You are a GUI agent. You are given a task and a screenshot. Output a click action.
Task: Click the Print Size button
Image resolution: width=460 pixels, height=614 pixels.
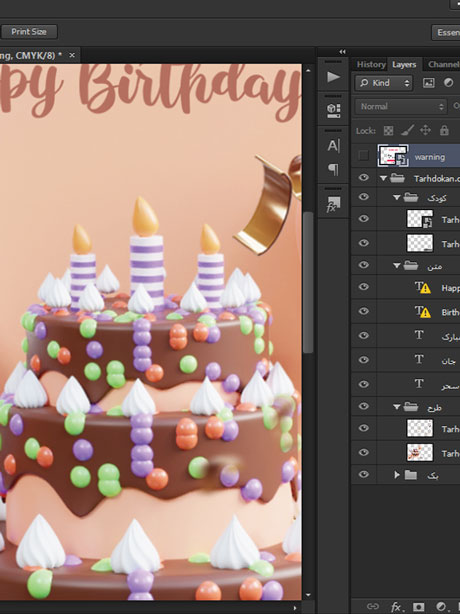29,32
